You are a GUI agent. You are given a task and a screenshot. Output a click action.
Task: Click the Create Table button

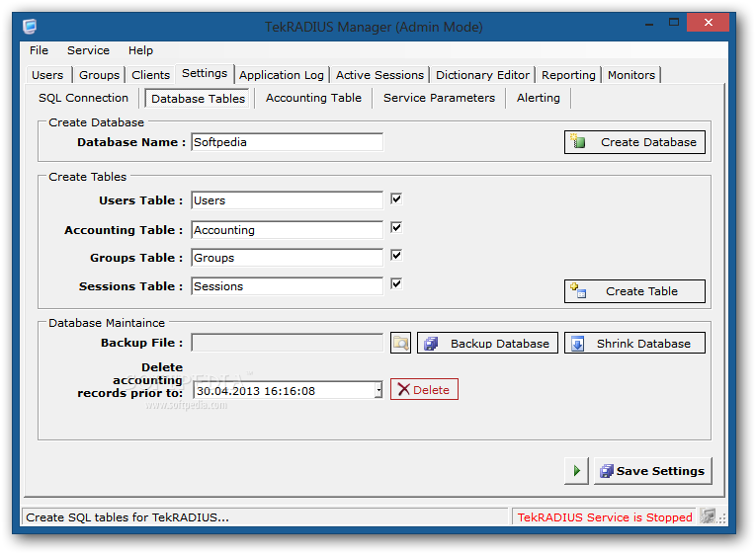[x=634, y=291]
